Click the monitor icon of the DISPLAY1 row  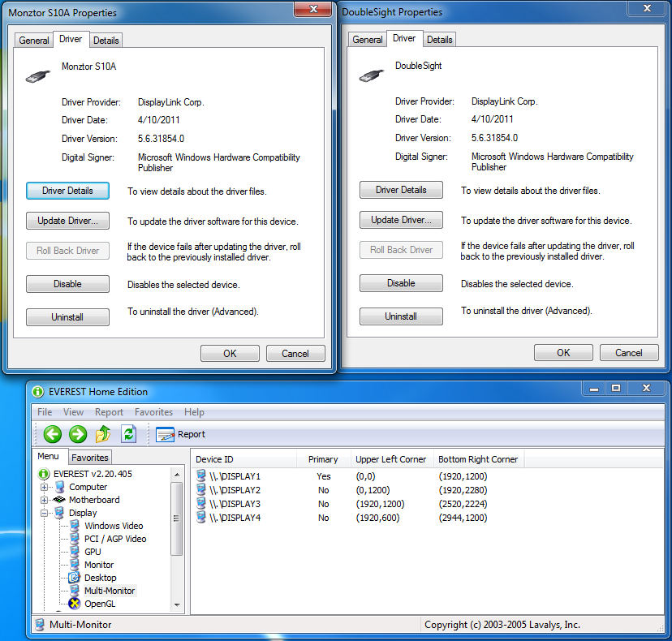click(201, 475)
